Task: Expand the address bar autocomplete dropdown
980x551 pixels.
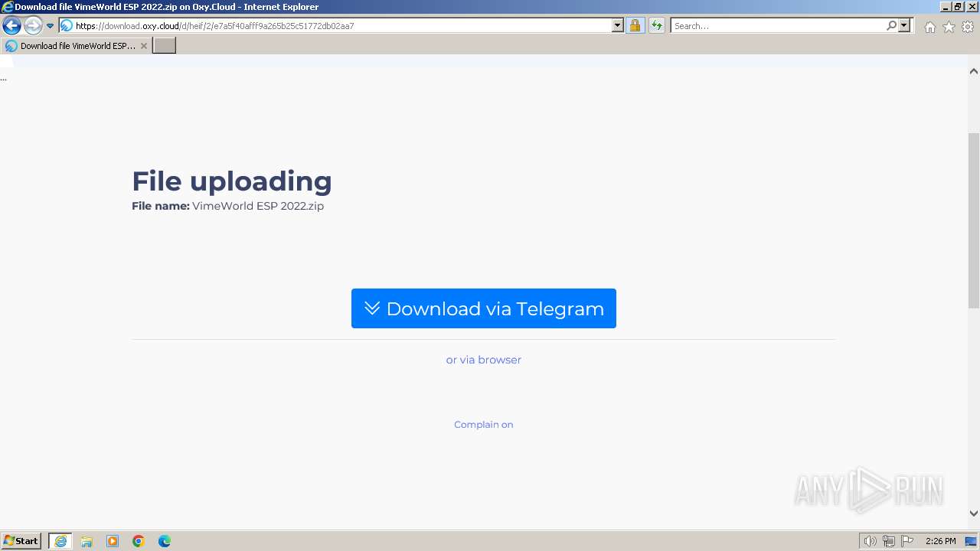Action: pyautogui.click(x=618, y=26)
